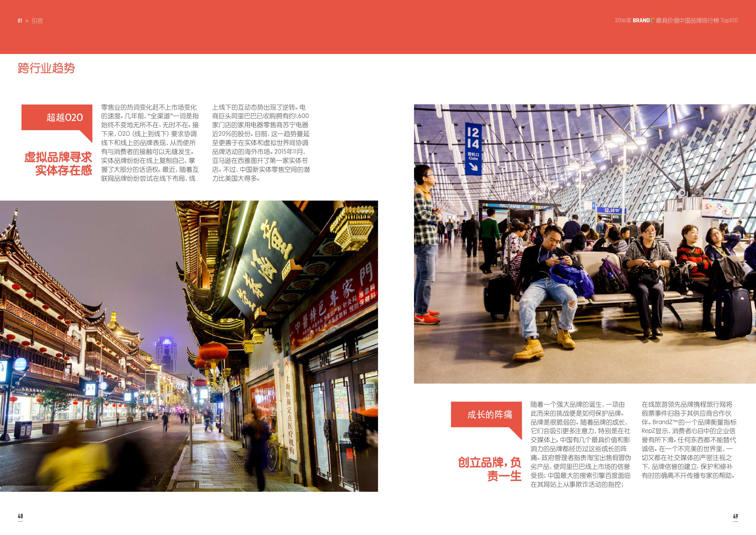
Task: Click the 01 section number in the header
Action: [x=20, y=21]
